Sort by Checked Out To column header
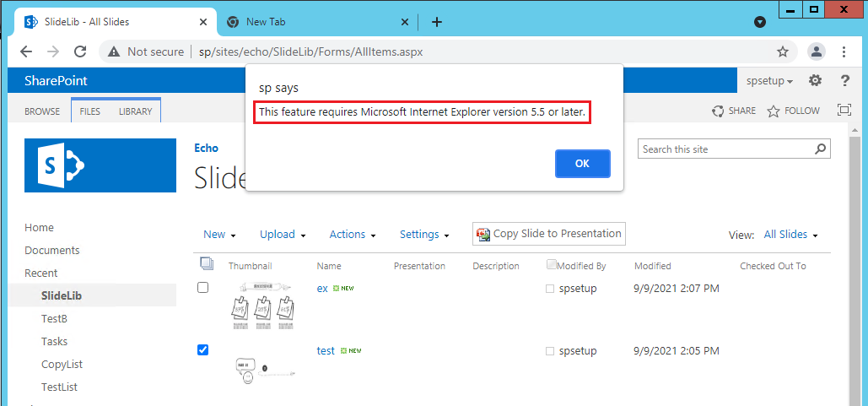 coord(773,266)
